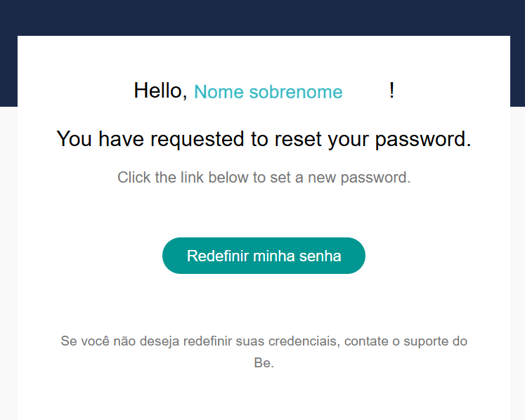
Task: Select the "Click the link below" instruction line
Action: coord(264,177)
